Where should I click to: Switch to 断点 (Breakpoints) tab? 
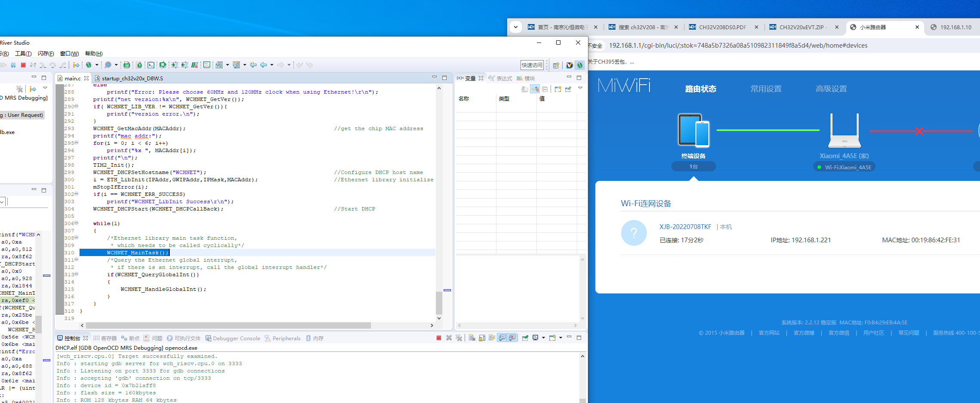(x=130, y=338)
